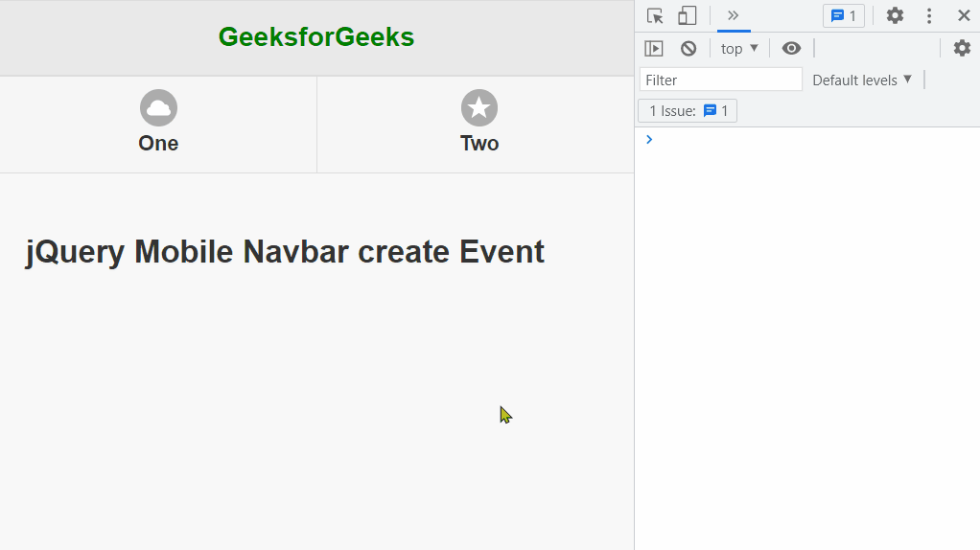Open the top context dropdown

point(739,48)
